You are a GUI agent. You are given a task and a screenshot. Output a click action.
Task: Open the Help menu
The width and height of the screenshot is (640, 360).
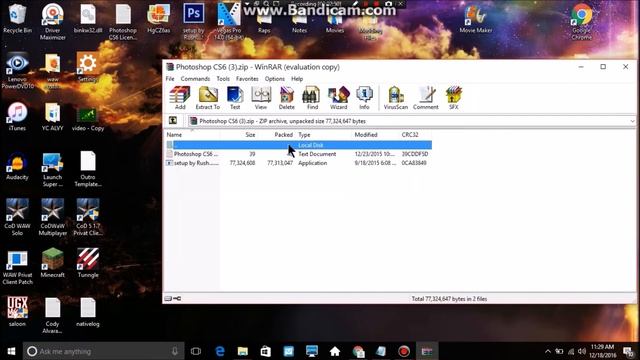(297, 79)
